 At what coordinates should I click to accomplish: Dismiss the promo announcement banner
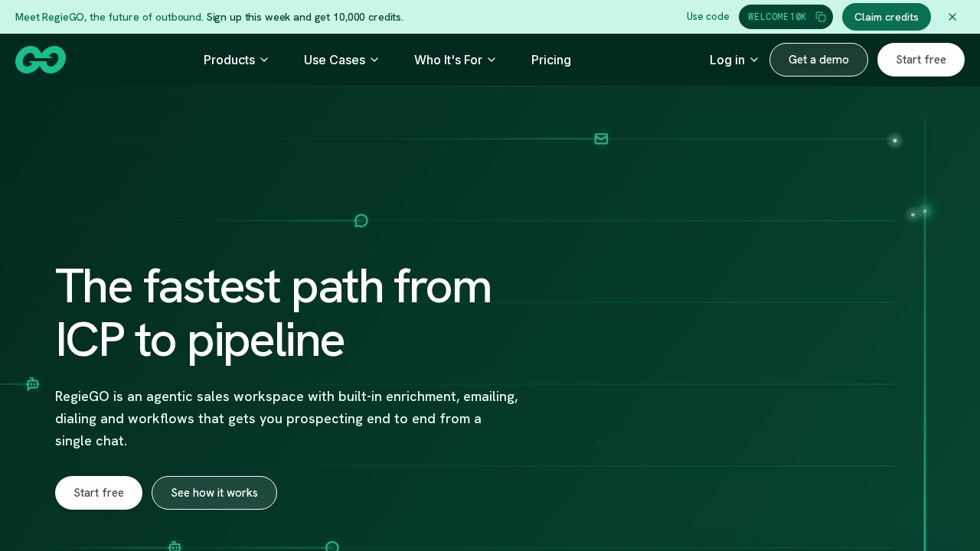[952, 17]
